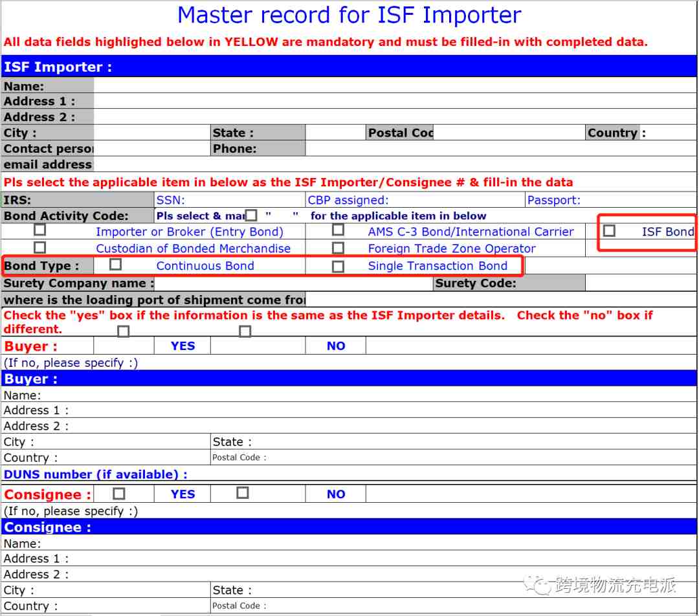Click the ISF Importer State input field
Screen dimensions: 699x616
335,133
